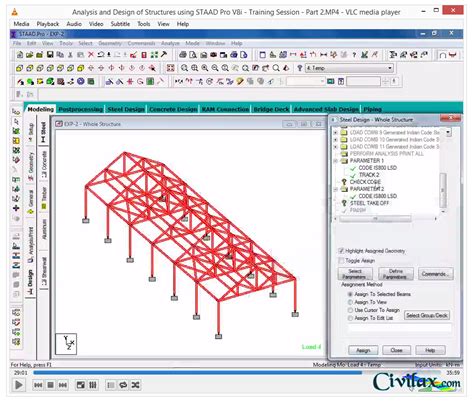474x408 pixels.
Task: Click the Select Group/Deck button
Action: point(427,315)
